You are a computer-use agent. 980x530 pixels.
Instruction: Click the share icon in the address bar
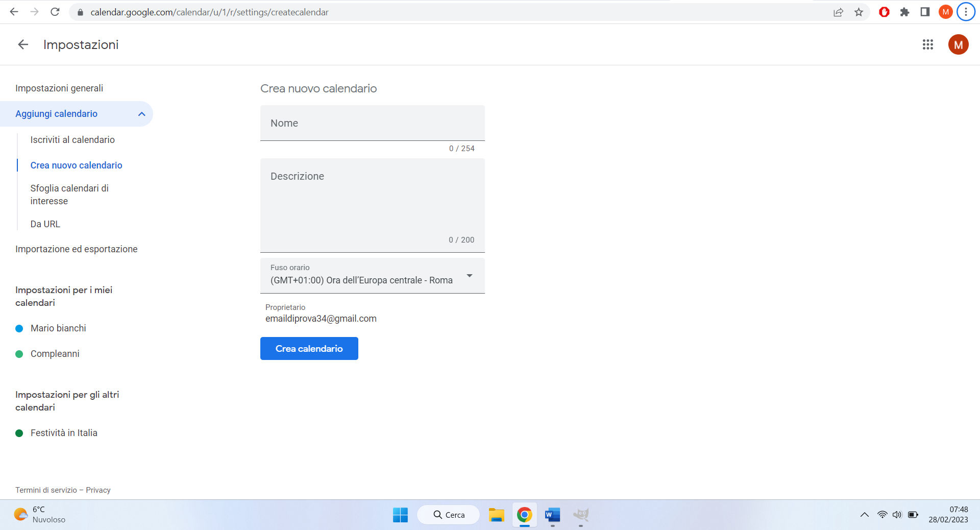pyautogui.click(x=839, y=12)
